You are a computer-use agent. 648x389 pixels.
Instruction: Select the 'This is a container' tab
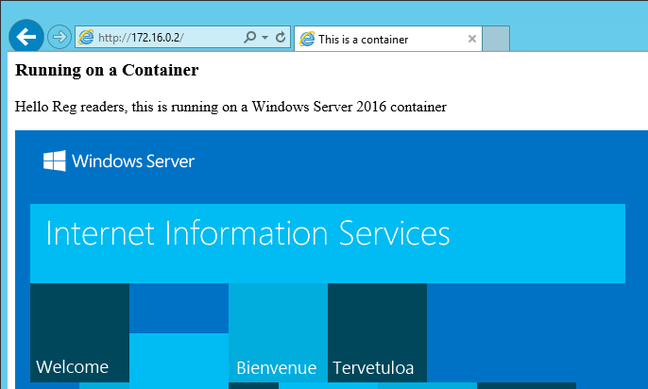click(388, 39)
